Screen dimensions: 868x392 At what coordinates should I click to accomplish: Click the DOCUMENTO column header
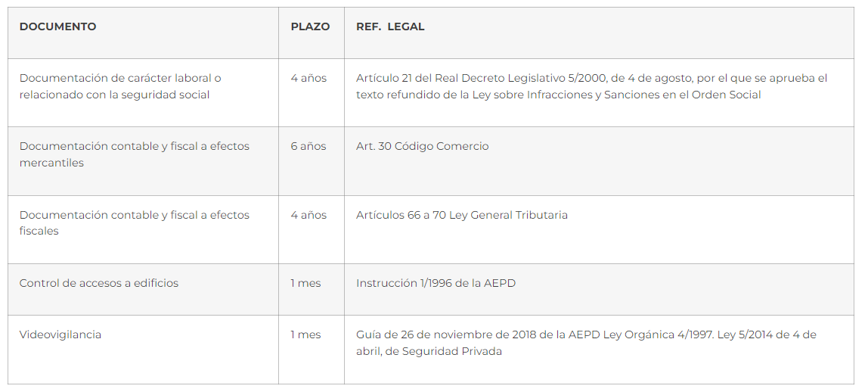point(57,26)
